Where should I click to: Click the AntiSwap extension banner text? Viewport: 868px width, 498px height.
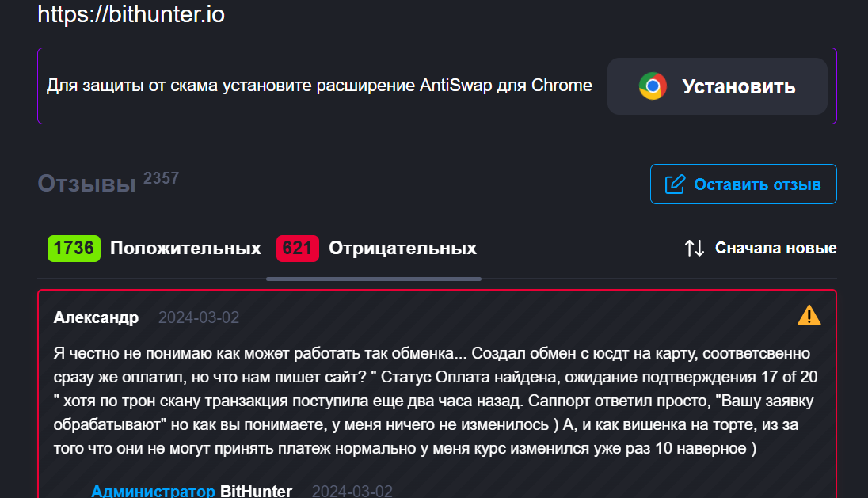pyautogui.click(x=319, y=86)
